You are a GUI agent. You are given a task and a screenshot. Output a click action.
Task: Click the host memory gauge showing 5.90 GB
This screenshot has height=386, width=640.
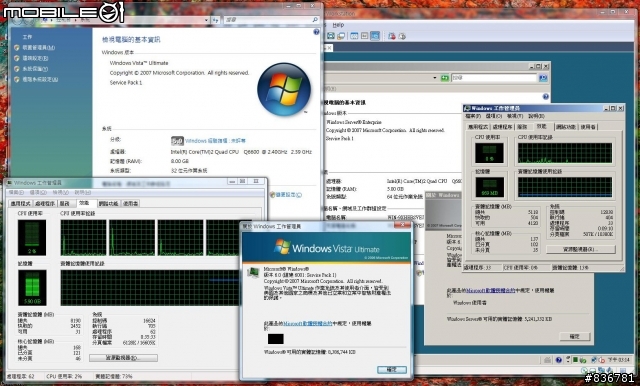(x=32, y=288)
